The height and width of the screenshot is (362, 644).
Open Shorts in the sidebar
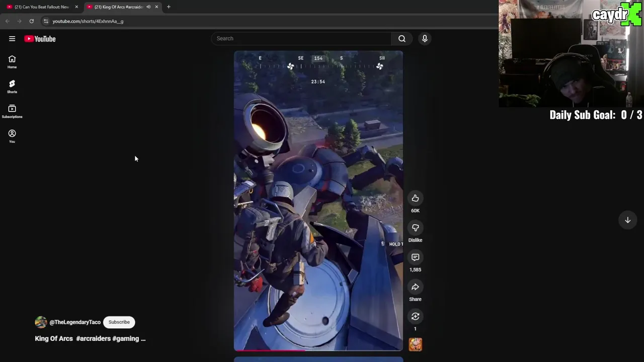click(x=12, y=86)
